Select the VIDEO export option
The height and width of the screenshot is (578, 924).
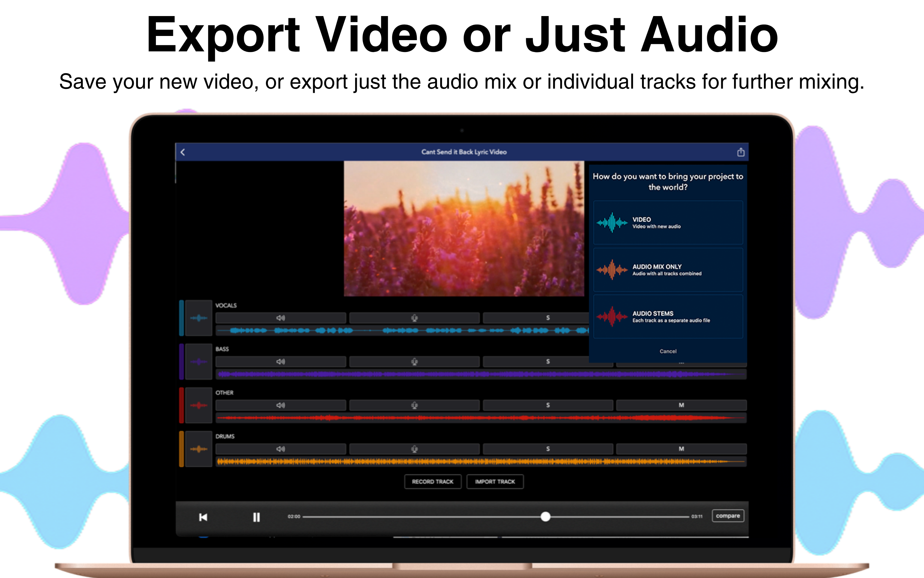pos(668,223)
